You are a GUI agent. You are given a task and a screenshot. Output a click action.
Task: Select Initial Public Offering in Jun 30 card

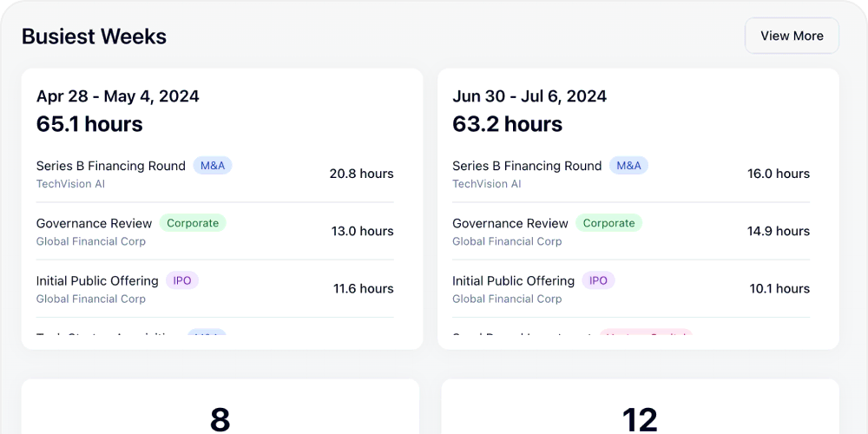(514, 280)
